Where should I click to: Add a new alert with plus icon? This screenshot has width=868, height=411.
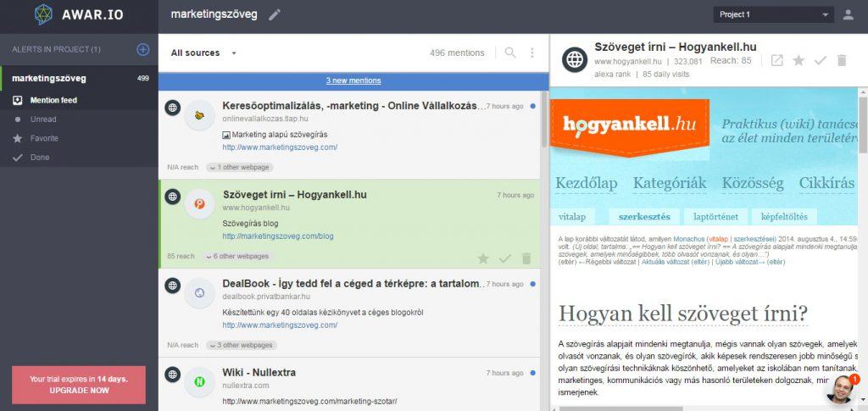pos(142,49)
